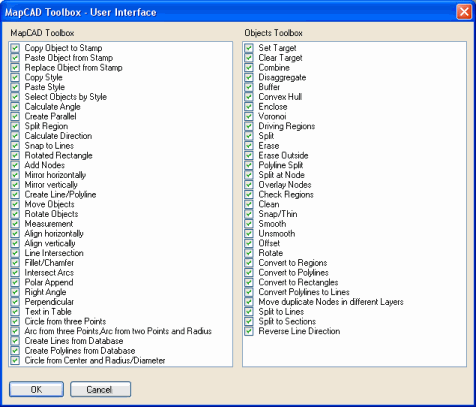Toggle the Voronoi checkbox
Image resolution: width=476 pixels, height=407 pixels.
[x=249, y=116]
